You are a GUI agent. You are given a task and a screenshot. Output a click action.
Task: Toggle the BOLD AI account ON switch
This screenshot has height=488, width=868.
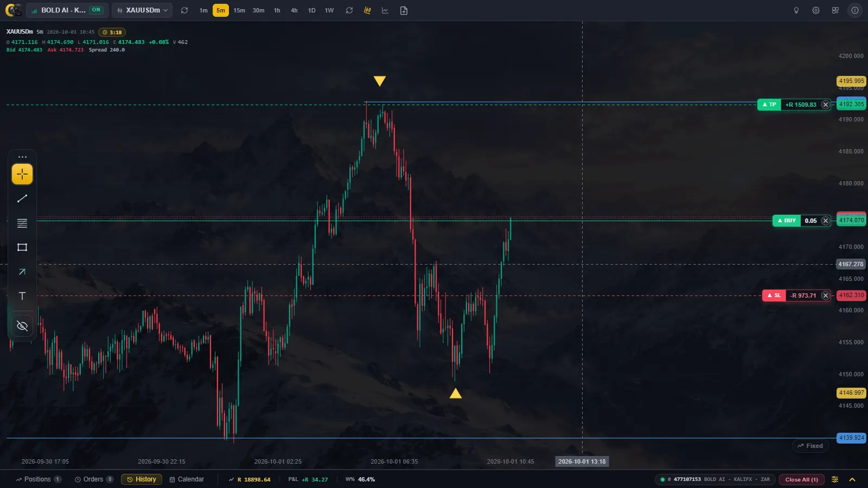click(x=96, y=10)
